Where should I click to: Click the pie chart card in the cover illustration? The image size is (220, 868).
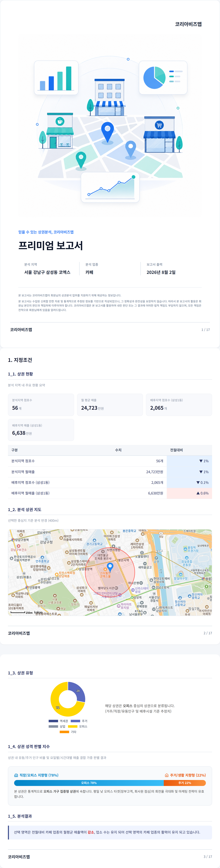coord(163,77)
